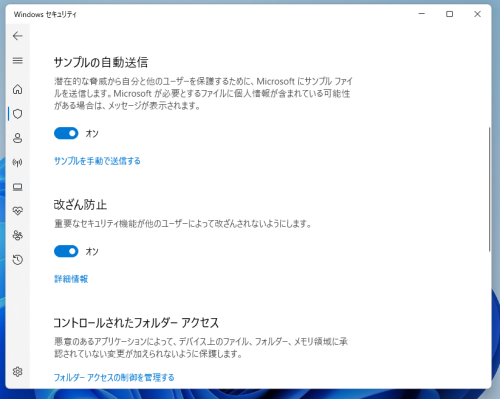Click サンプルを手動で送信する link
Screen dimensions: 500x399
(x=97, y=161)
